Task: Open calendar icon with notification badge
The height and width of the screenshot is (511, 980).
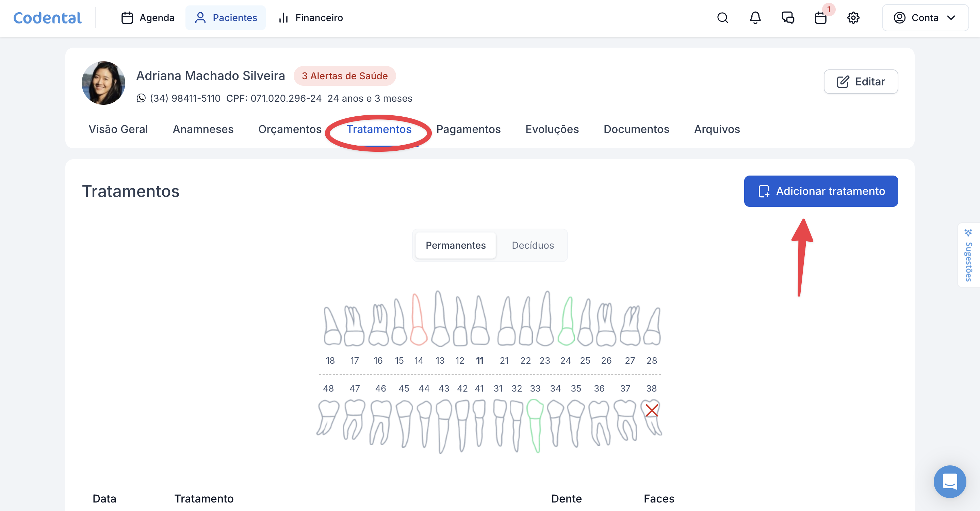Action: [821, 18]
